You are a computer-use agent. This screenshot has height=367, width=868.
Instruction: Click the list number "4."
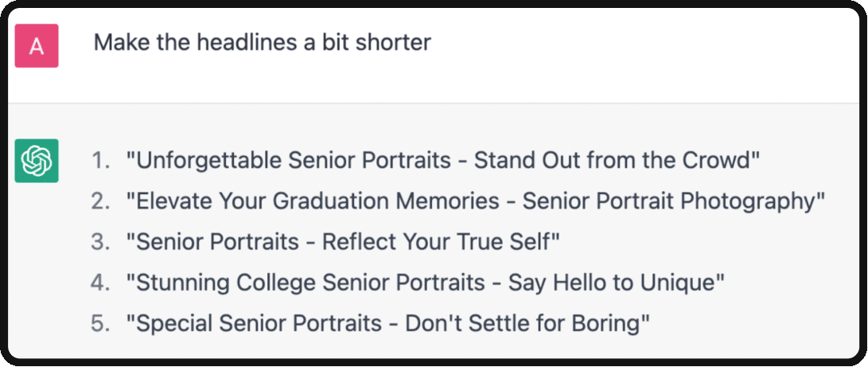101,283
